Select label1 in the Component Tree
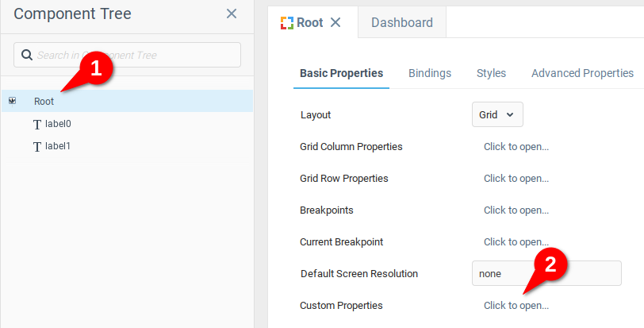 coord(58,146)
